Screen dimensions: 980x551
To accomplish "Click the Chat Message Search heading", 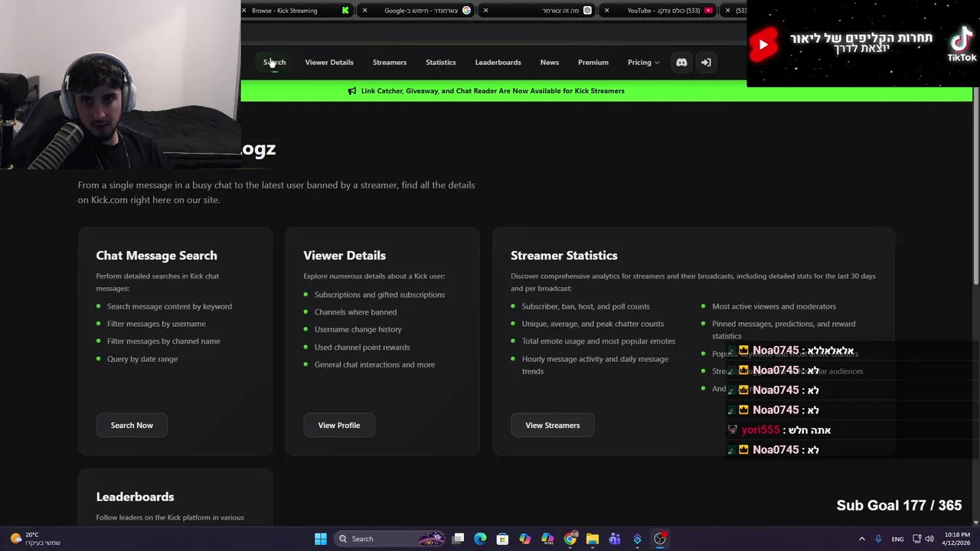I will click(x=156, y=256).
